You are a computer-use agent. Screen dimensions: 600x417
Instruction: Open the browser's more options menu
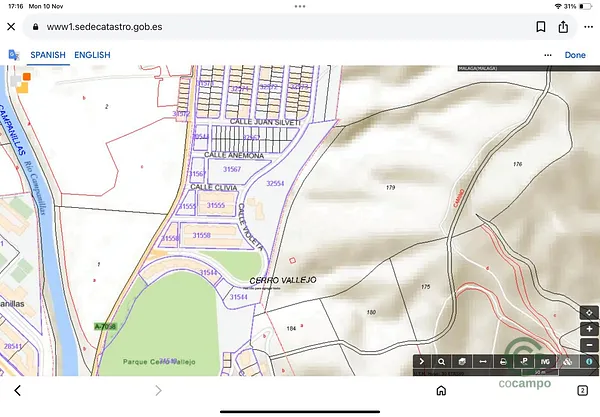tap(589, 27)
